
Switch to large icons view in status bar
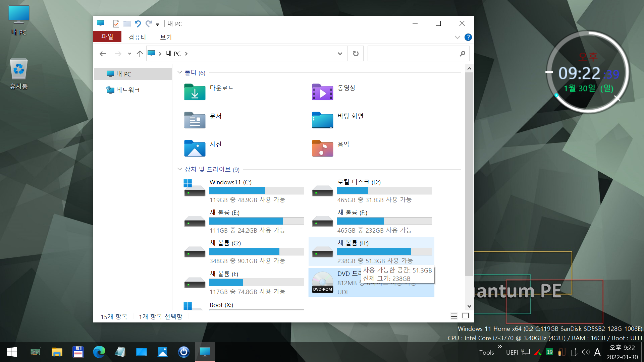pyautogui.click(x=466, y=316)
